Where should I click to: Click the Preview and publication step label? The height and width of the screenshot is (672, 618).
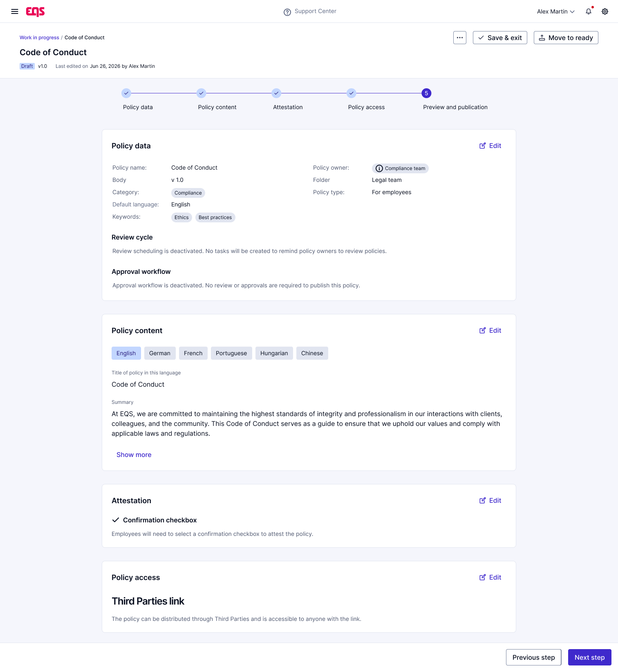[x=455, y=107]
